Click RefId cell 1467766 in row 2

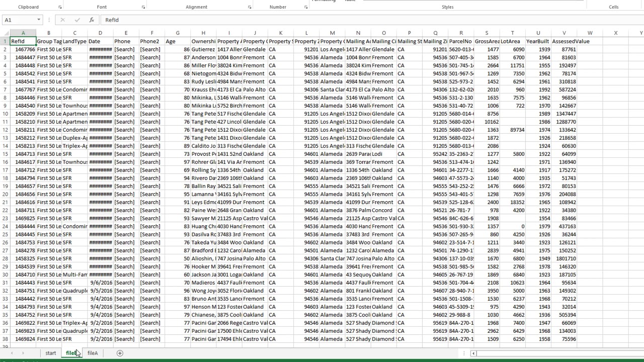pos(23,49)
